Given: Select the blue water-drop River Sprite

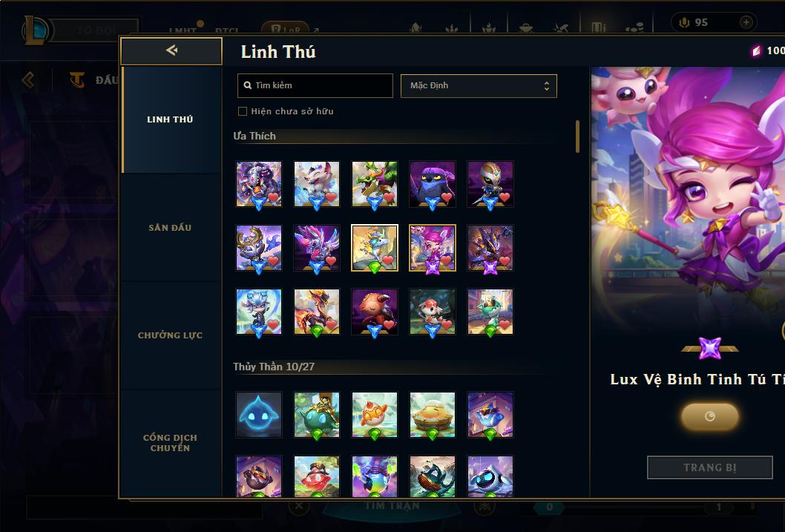Looking at the screenshot, I should [259, 415].
